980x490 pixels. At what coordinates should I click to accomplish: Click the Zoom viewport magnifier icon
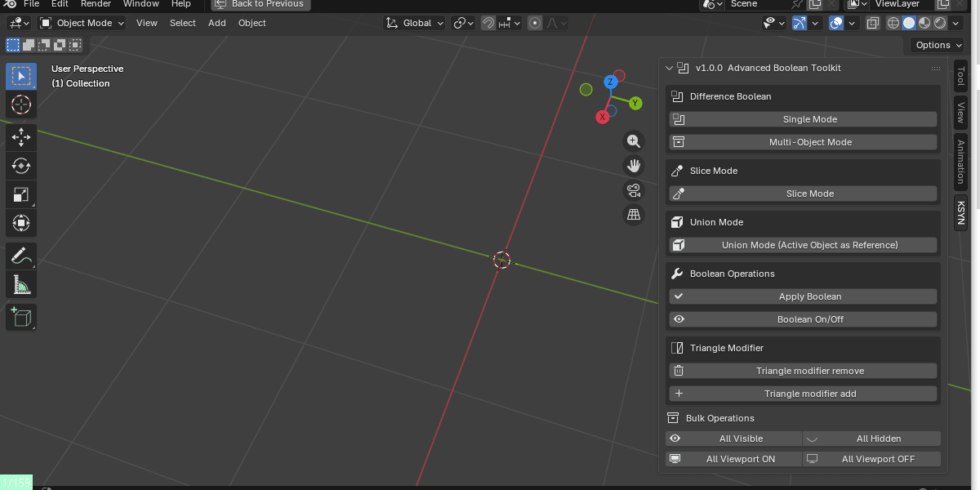click(x=634, y=141)
